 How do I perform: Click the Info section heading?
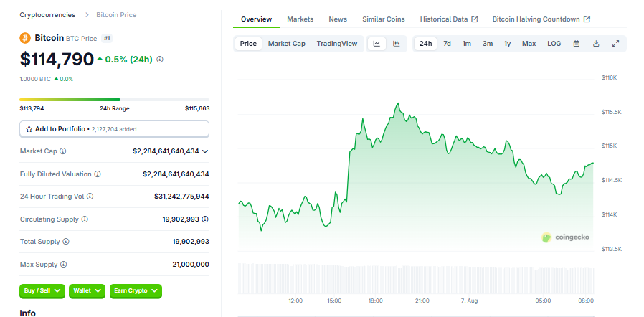pos(27,313)
